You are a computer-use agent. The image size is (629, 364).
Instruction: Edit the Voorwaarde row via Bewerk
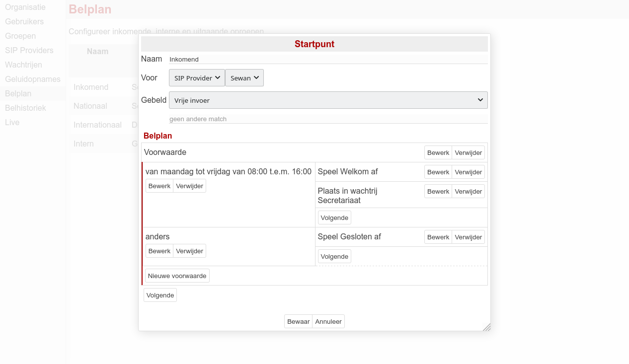click(x=438, y=152)
